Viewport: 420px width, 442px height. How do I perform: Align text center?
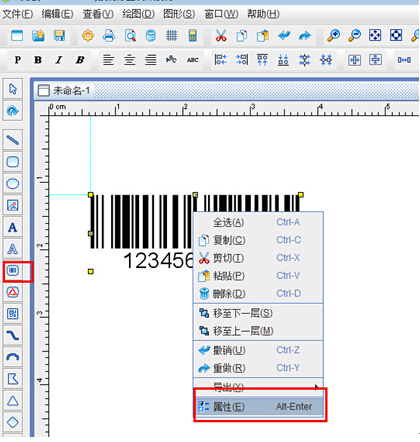click(x=129, y=60)
